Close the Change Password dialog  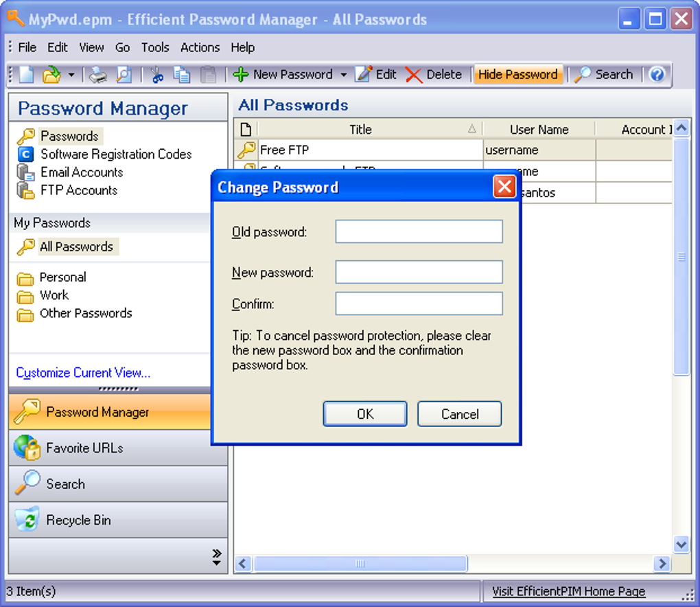(504, 187)
